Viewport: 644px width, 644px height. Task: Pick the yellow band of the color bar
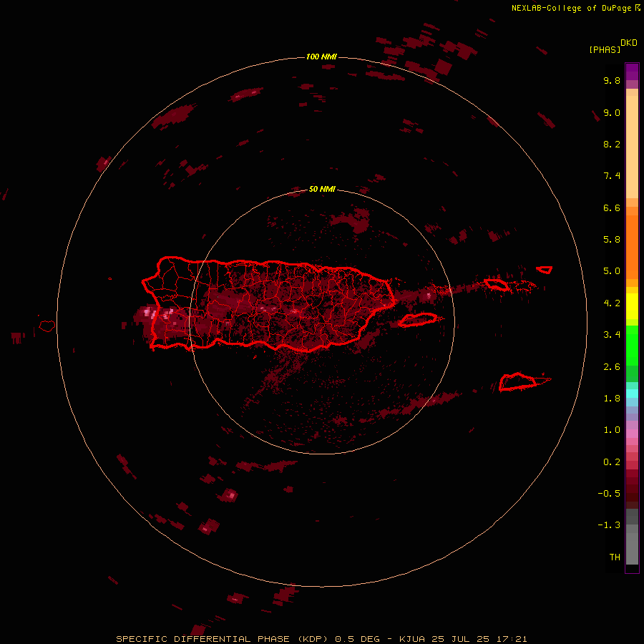tap(632, 306)
